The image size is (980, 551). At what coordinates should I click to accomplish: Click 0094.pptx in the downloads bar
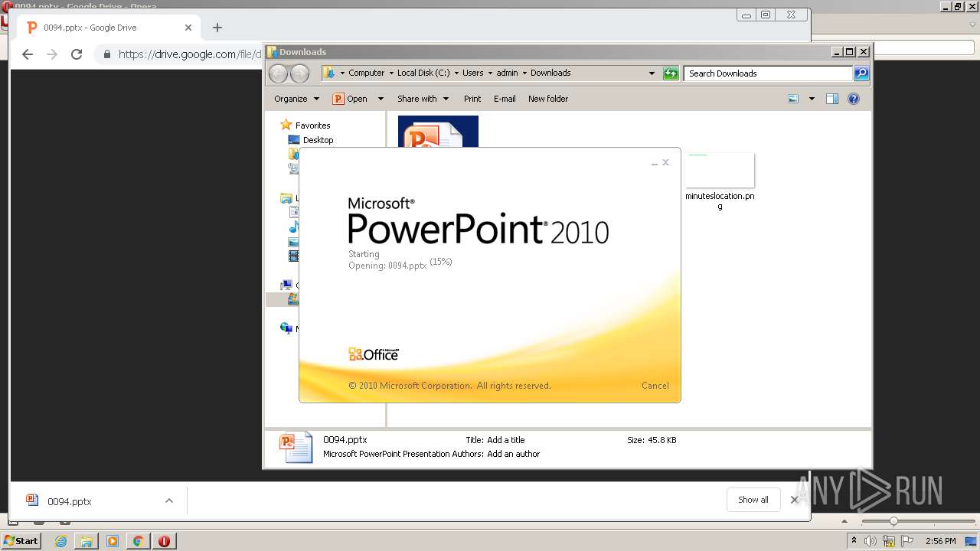pos(70,501)
